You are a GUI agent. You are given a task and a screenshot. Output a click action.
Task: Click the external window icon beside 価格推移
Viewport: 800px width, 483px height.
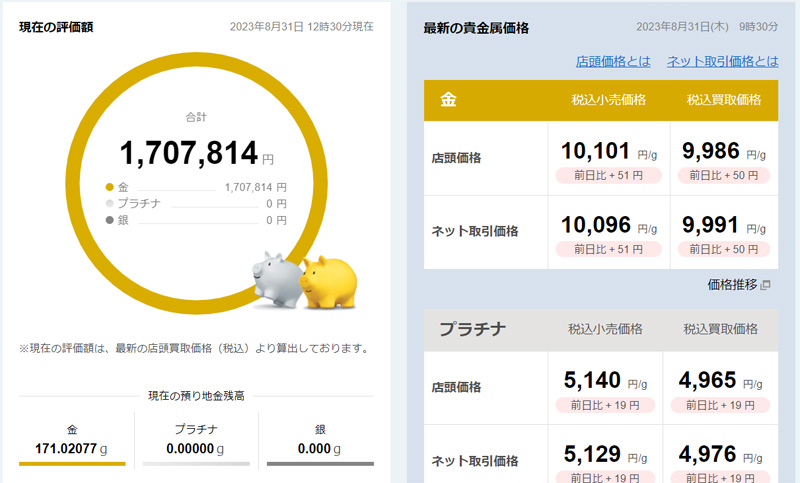point(765,285)
